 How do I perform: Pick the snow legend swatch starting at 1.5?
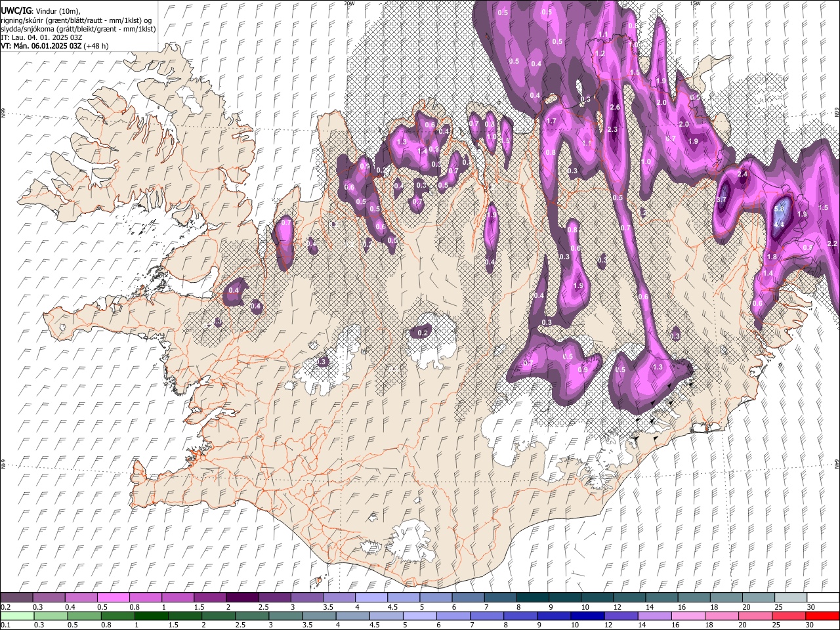tap(210, 597)
